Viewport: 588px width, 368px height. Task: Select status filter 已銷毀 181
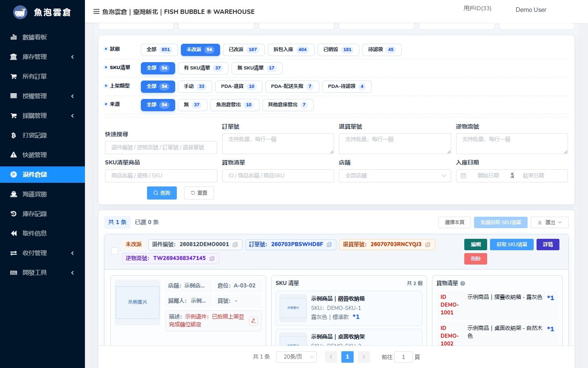(338, 49)
